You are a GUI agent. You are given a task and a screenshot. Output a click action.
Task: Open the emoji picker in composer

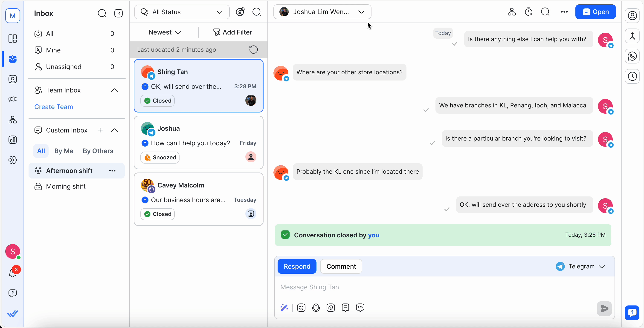point(301,308)
